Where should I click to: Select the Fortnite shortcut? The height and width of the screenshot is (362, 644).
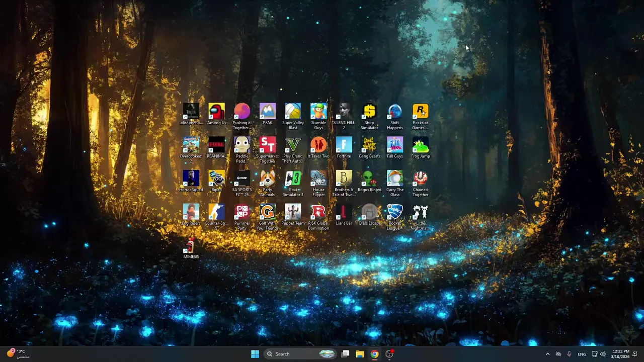[x=344, y=148]
